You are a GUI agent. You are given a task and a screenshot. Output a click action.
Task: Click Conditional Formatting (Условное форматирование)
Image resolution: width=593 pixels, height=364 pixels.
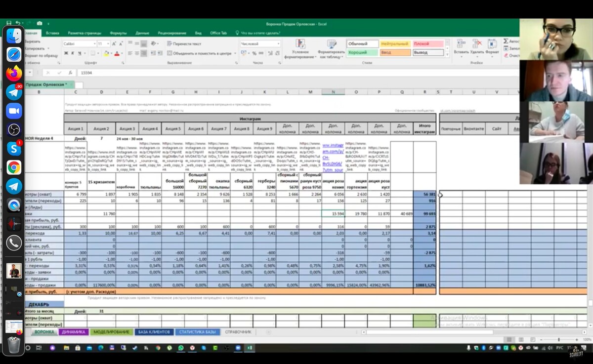300,49
